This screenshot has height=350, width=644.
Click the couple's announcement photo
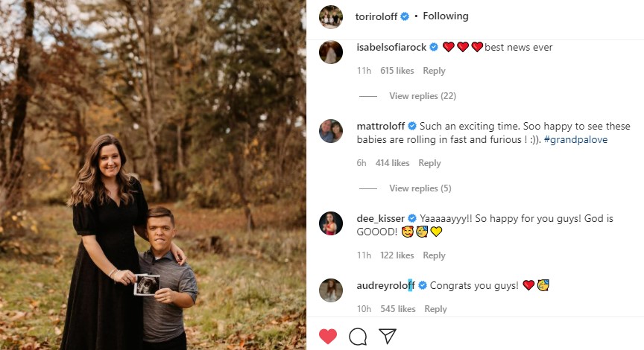click(153, 175)
